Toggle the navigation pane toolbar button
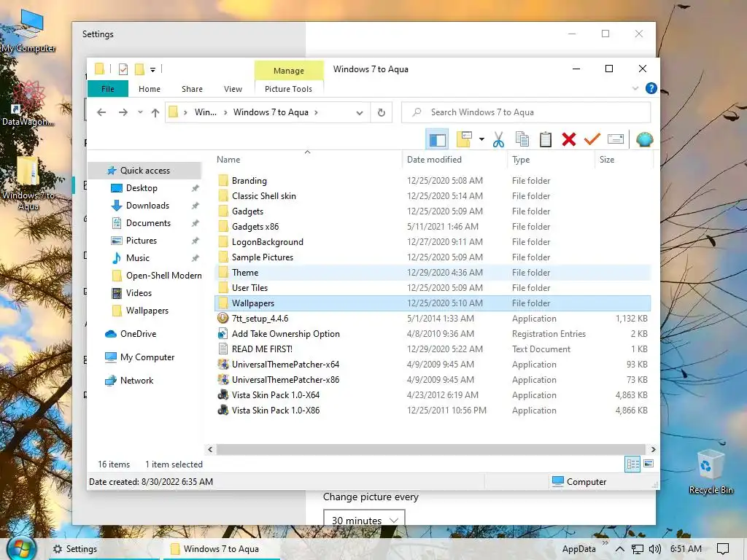This screenshot has height=560, width=747. click(437, 139)
